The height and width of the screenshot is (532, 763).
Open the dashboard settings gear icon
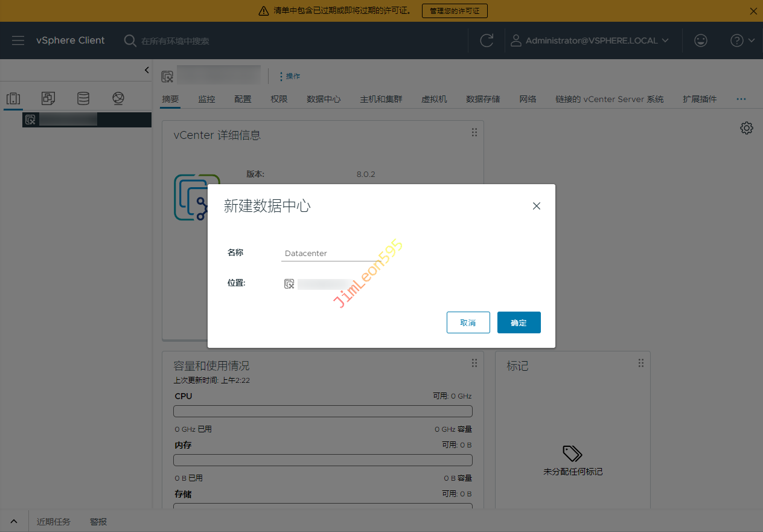click(x=747, y=128)
